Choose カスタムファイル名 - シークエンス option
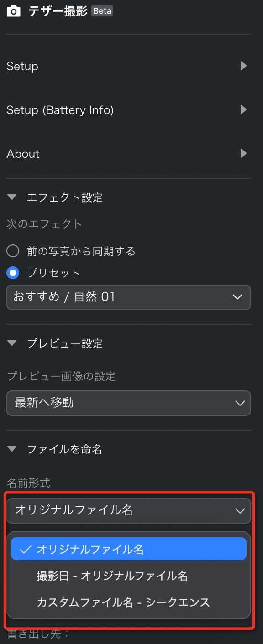The height and width of the screenshot is (644, 263). (129, 602)
